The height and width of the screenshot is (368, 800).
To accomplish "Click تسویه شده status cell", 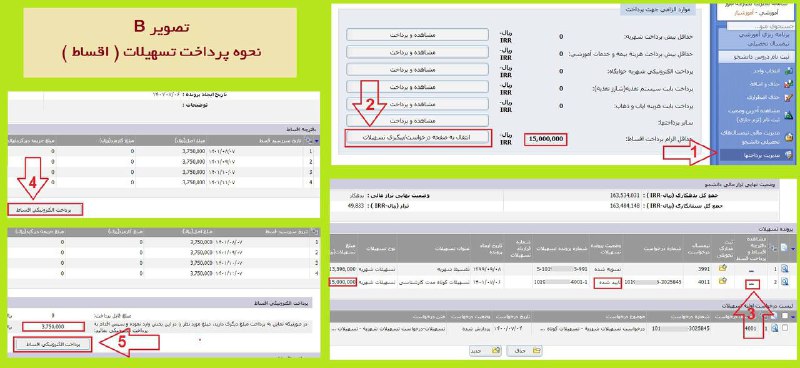I will (x=607, y=268).
